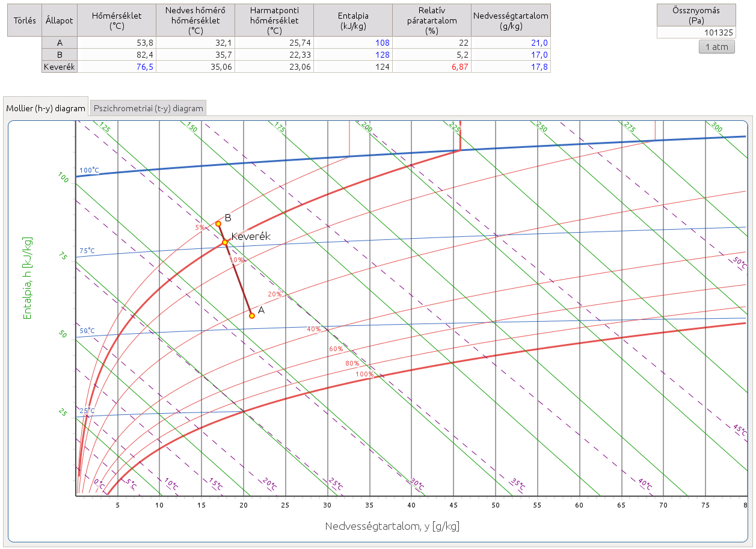The image size is (756, 549).
Task: Click the Nedves hőmérő hőmérséklet header
Action: [x=195, y=20]
